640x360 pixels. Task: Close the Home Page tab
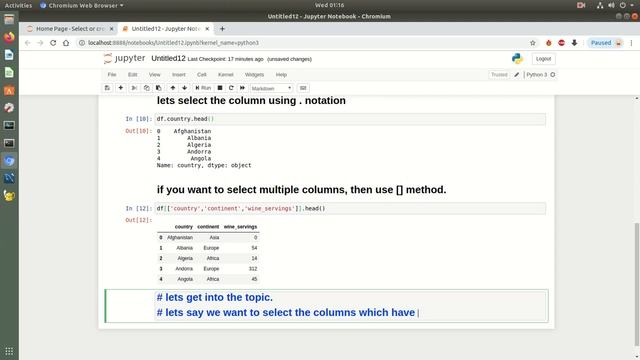click(x=111, y=29)
